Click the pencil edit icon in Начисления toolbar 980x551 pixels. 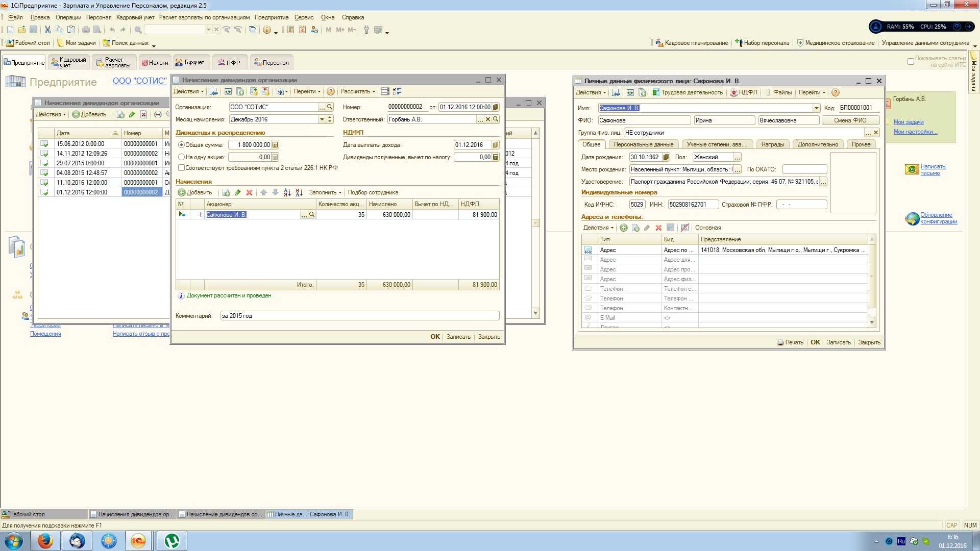(237, 192)
